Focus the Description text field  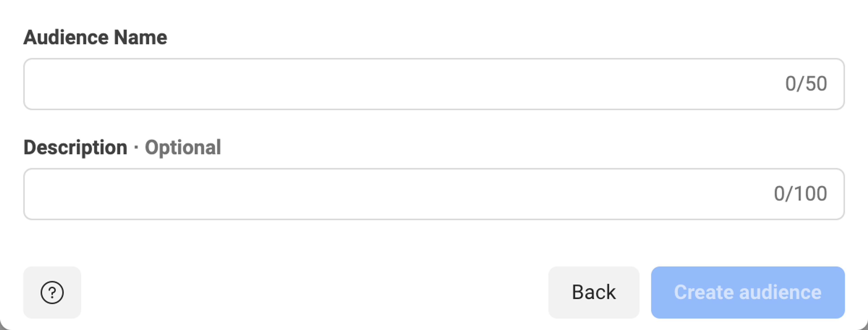click(434, 194)
